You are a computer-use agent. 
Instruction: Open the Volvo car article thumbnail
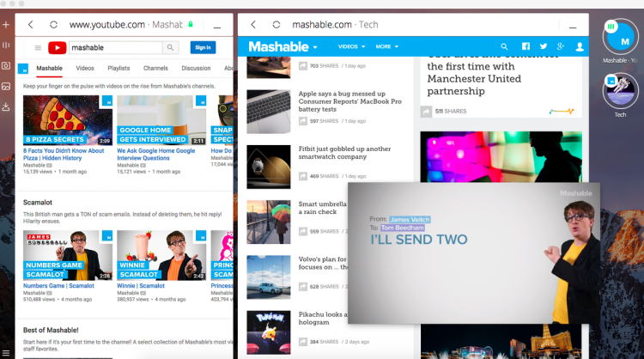coord(269,277)
